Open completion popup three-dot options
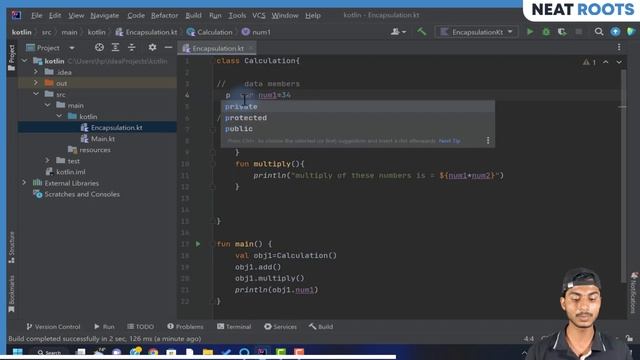This screenshot has width=640, height=360. (x=488, y=141)
